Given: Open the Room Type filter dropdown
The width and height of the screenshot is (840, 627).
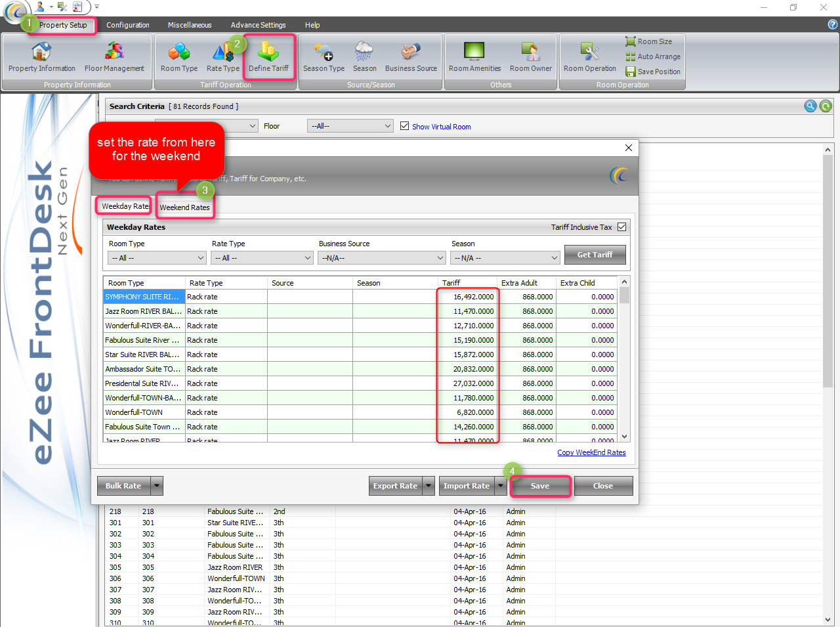Looking at the screenshot, I should [157, 258].
